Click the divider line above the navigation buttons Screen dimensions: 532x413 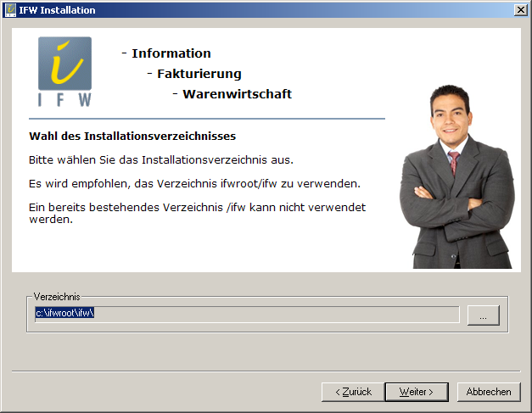click(x=266, y=370)
